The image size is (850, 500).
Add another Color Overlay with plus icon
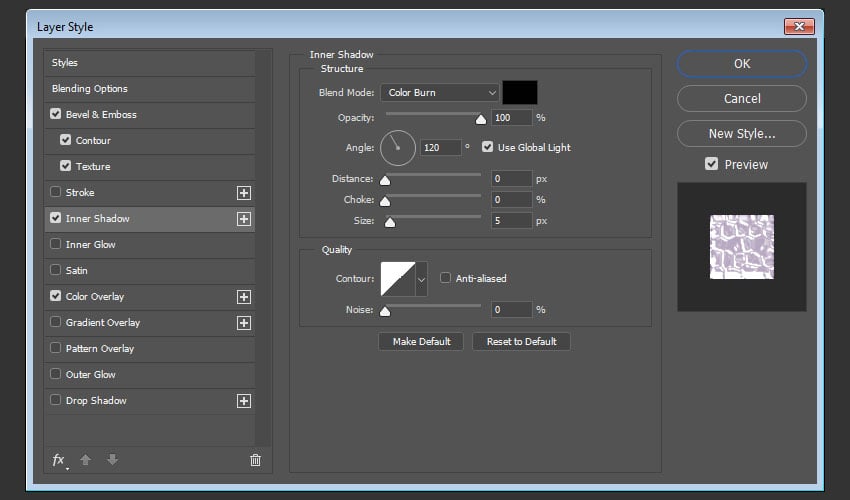point(244,297)
